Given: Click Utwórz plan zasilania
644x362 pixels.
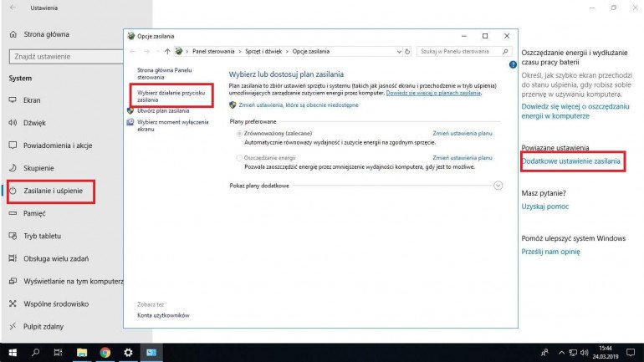Looking at the screenshot, I should pyautogui.click(x=163, y=111).
